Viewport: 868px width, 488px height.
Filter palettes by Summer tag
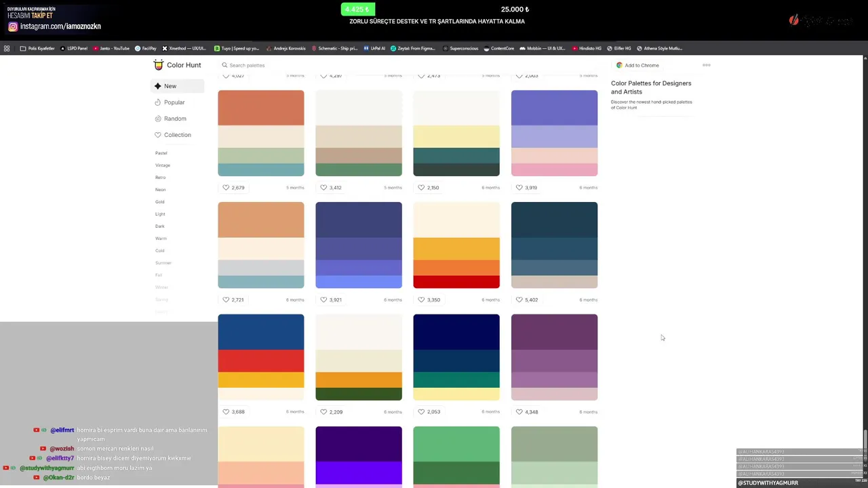pyautogui.click(x=163, y=263)
